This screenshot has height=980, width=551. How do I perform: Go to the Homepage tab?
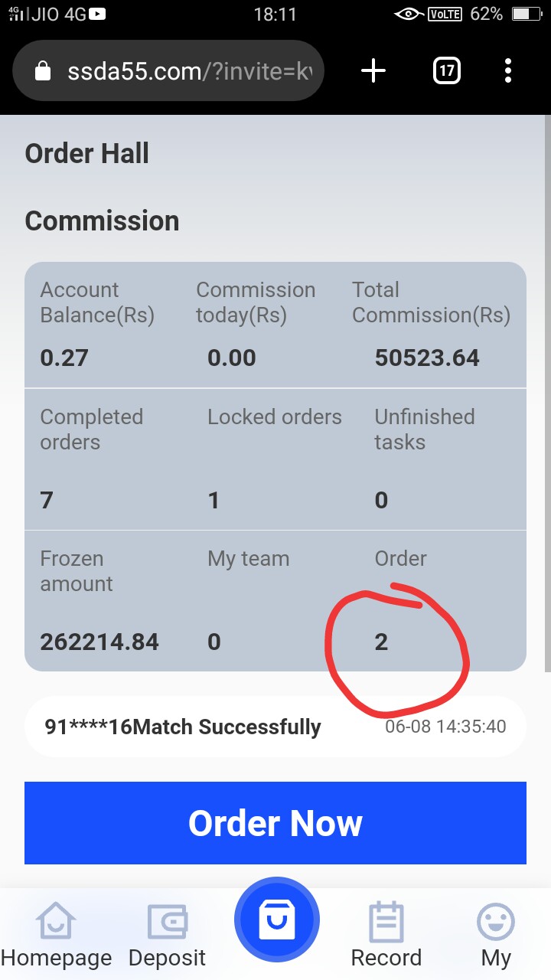click(x=56, y=936)
